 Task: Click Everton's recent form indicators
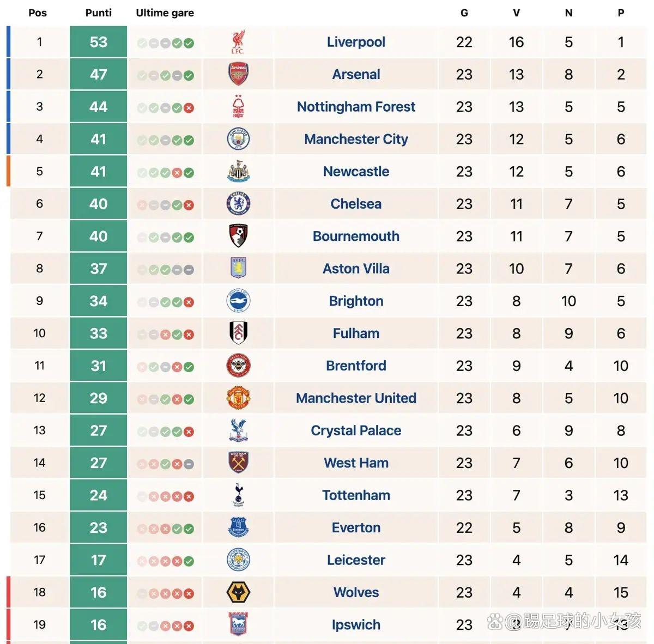(x=165, y=528)
